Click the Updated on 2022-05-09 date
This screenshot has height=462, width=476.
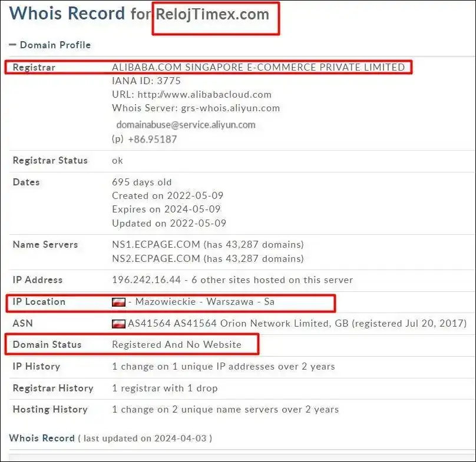pos(169,223)
